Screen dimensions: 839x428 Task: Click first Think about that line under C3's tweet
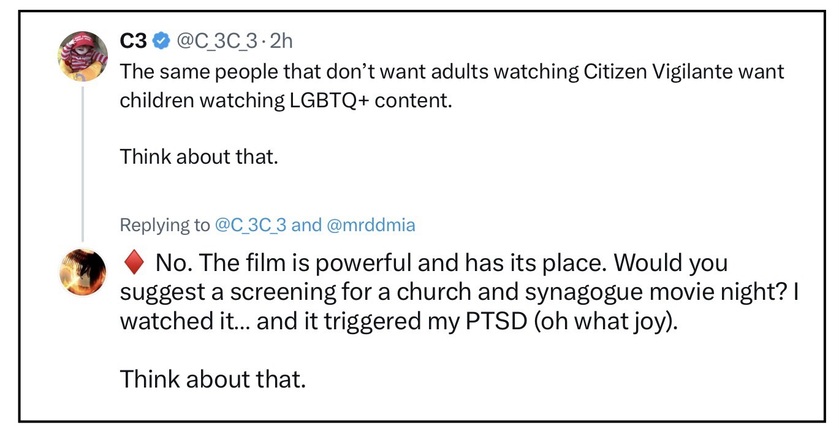click(x=199, y=157)
